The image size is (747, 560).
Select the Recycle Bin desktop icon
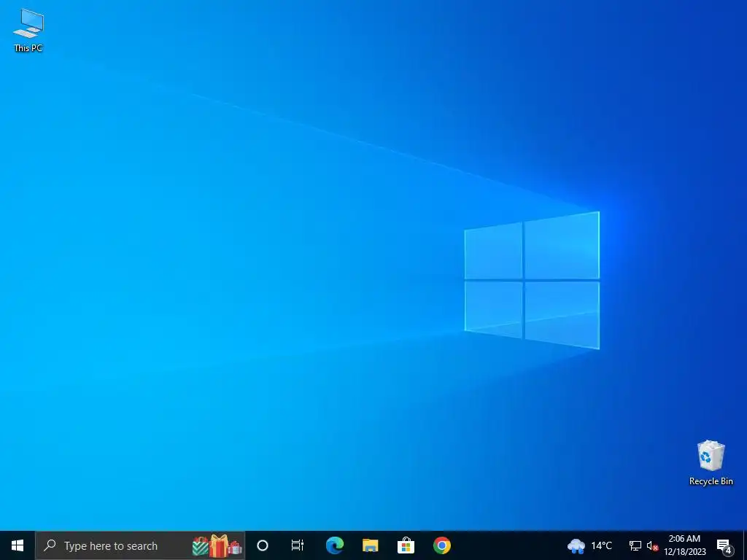pyautogui.click(x=711, y=462)
